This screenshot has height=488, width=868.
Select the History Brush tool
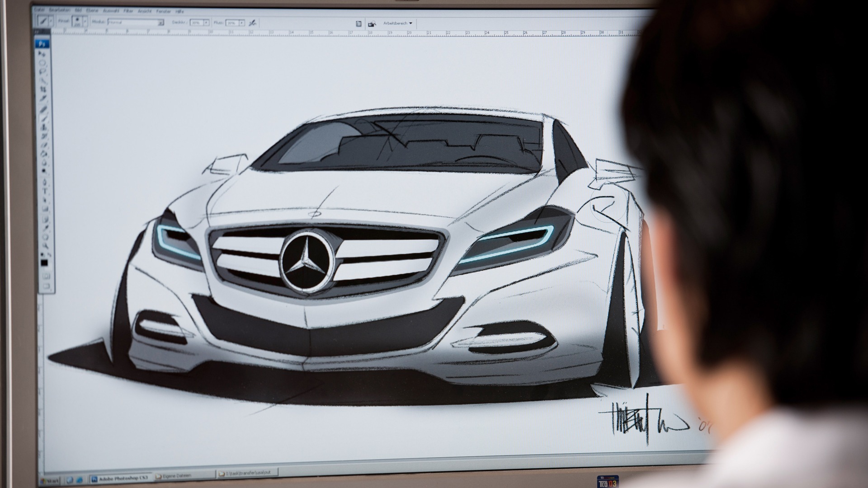click(x=44, y=136)
